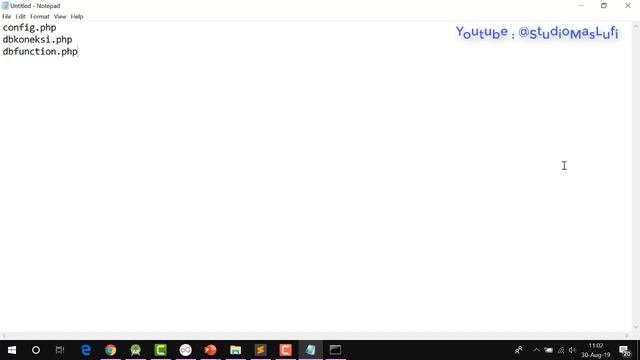Screen dimensions: 640x360
Task: Click the Notepad title bar icon
Action: pyautogui.click(x=5, y=6)
